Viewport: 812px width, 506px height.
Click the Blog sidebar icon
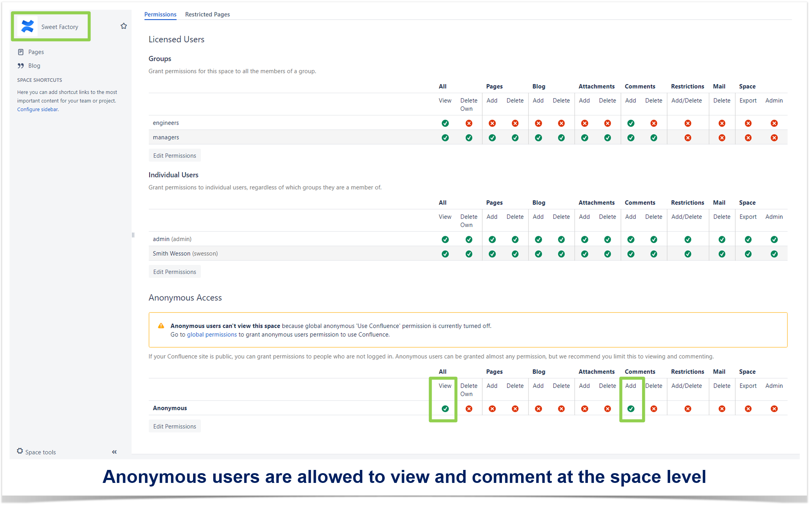[21, 65]
